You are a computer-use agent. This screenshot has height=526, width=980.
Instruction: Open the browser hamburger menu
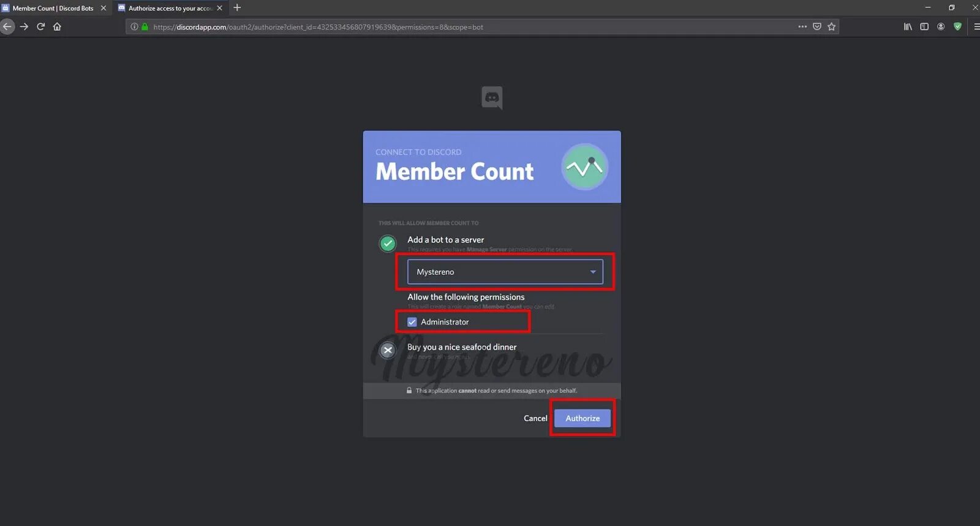(976, 26)
